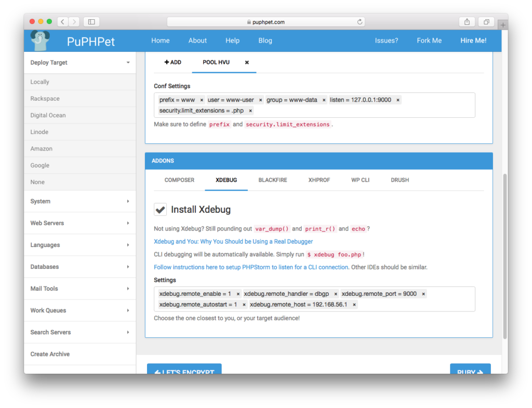Add a new pool with + ADD
The image size is (532, 408).
(x=172, y=62)
